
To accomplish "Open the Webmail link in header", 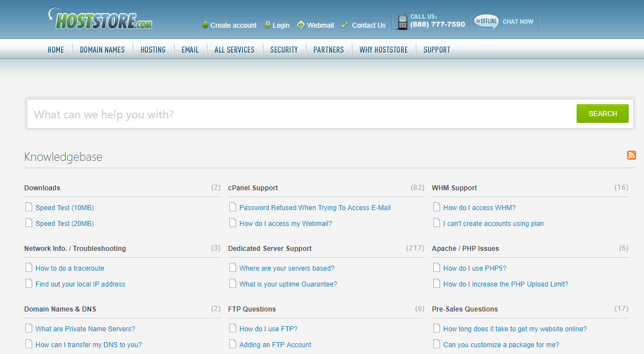I will coord(321,25).
